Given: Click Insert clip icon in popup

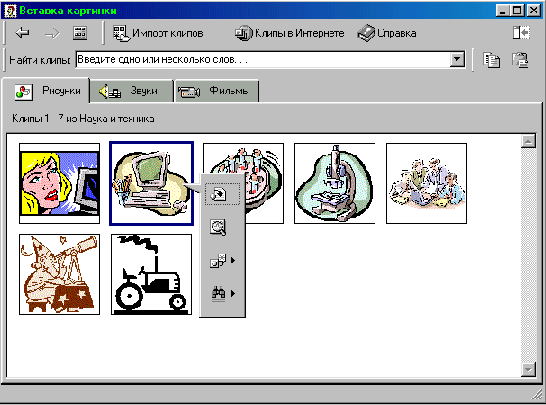Looking at the screenshot, I should 222,194.
